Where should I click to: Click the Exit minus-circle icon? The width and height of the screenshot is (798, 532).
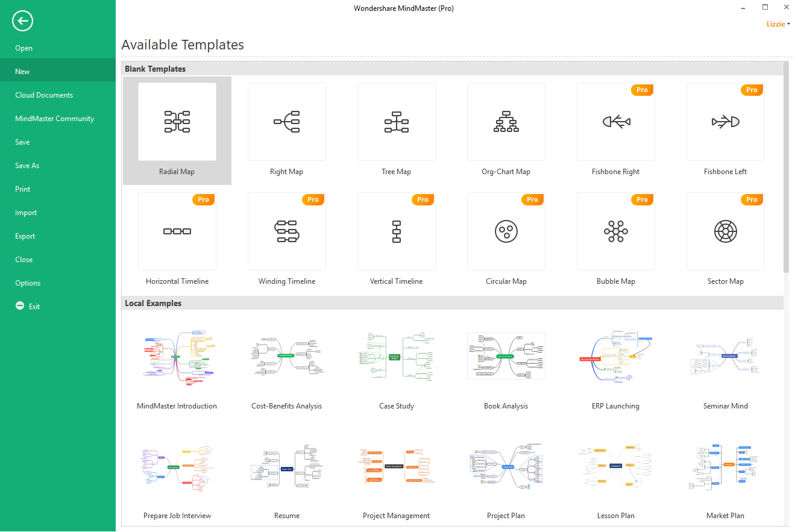click(x=20, y=306)
